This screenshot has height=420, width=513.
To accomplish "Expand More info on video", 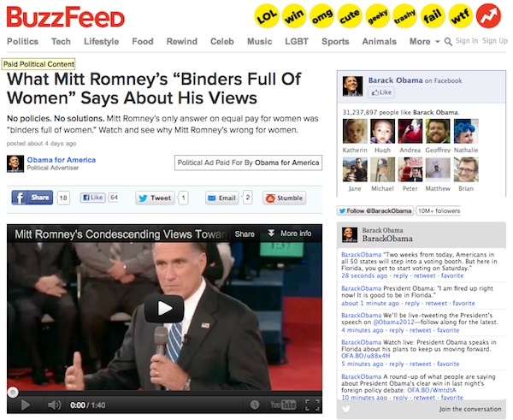I will tap(290, 234).
